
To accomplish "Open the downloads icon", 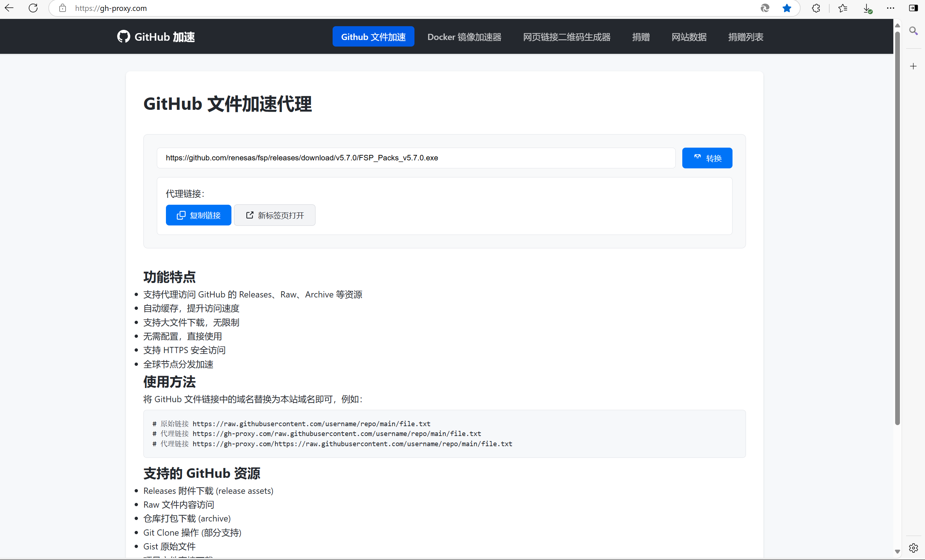I will coord(867,8).
